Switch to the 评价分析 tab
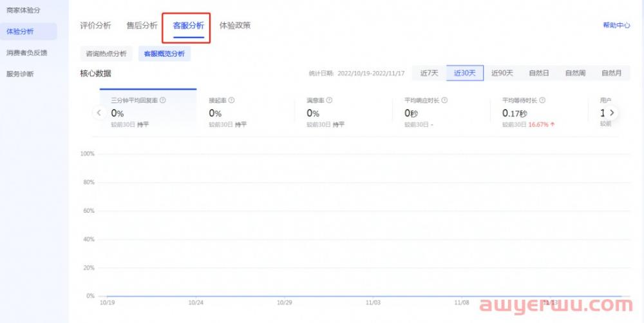The height and width of the screenshot is (323, 644). pos(95,26)
